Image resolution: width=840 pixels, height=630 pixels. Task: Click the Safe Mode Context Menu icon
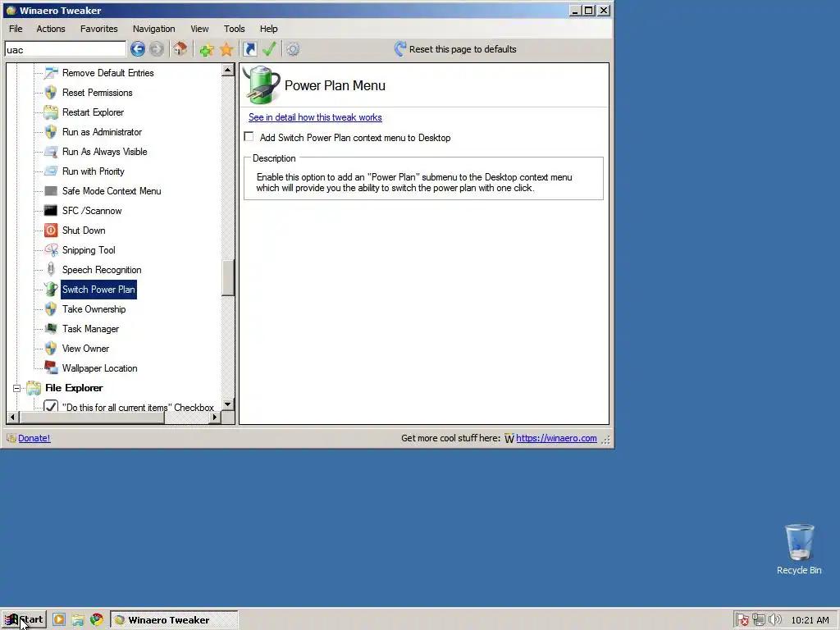pyautogui.click(x=51, y=191)
